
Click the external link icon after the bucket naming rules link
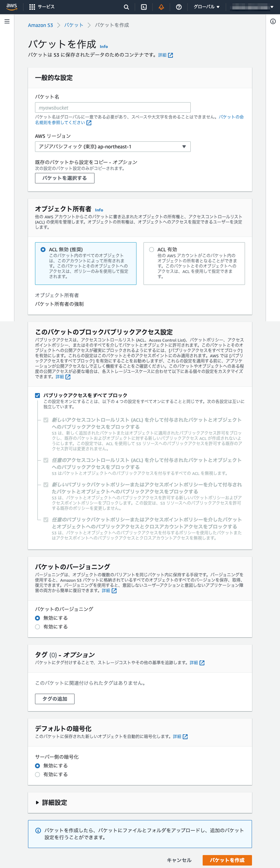point(89,123)
